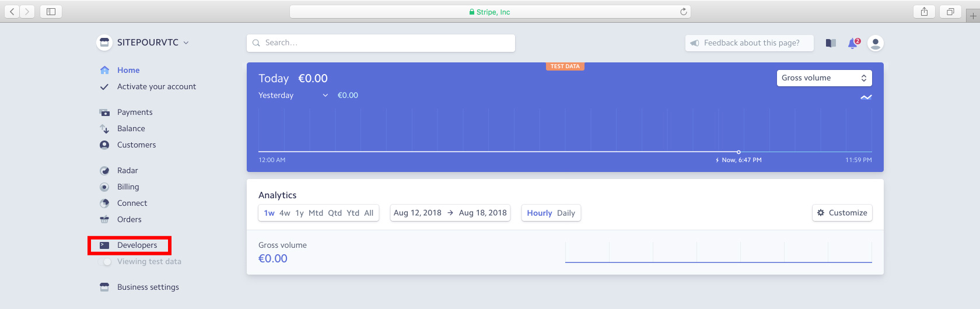Viewport: 980px width, 309px height.
Task: Click the search magnifier icon
Action: click(256, 43)
